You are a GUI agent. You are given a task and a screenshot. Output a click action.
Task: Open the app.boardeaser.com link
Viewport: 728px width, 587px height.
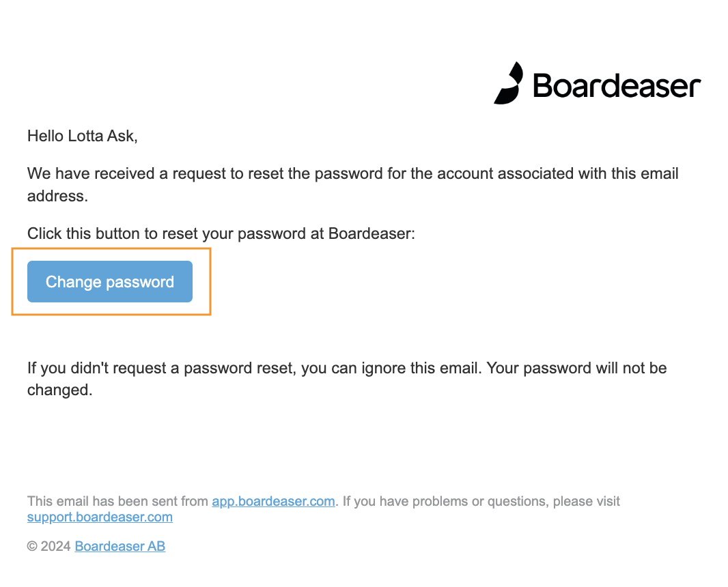(273, 501)
